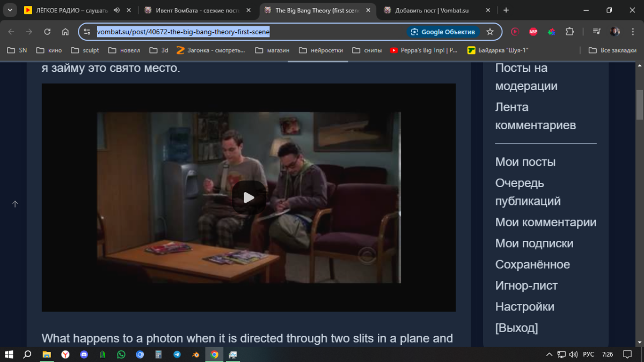This screenshot has height=362, width=644.
Task: Open the Сохранённое page
Action: (533, 264)
